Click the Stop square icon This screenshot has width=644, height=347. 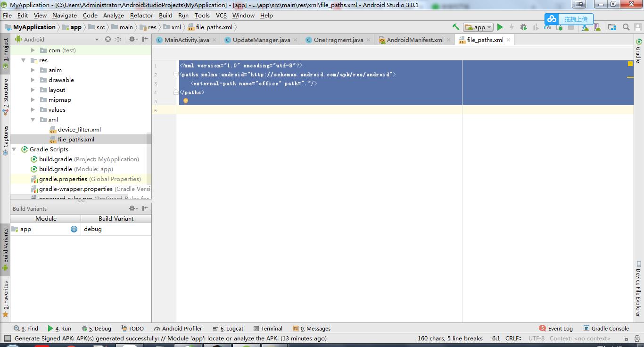[571, 27]
